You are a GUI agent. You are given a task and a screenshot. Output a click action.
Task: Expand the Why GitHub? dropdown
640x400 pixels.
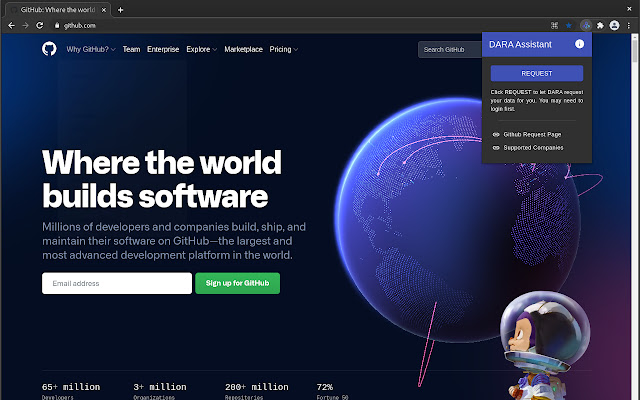click(91, 49)
